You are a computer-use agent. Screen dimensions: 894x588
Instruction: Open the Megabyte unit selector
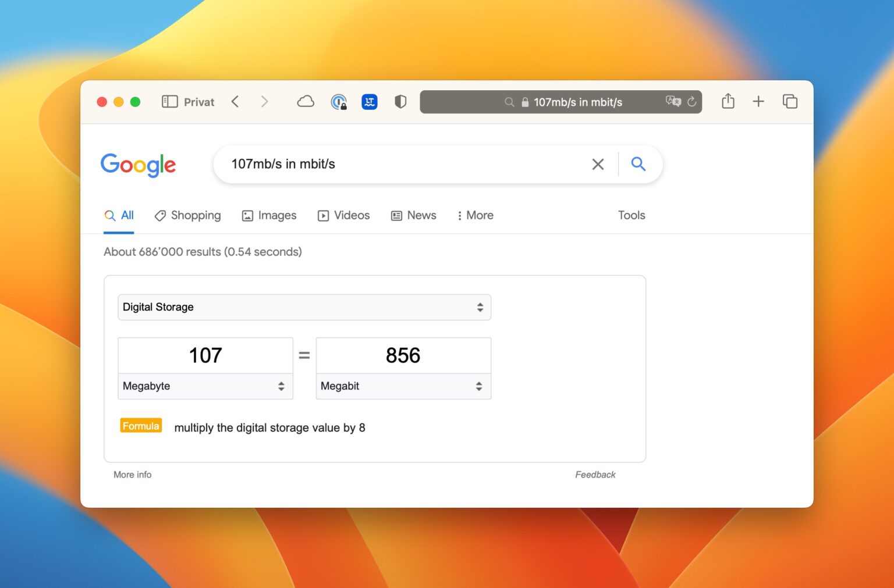(205, 386)
